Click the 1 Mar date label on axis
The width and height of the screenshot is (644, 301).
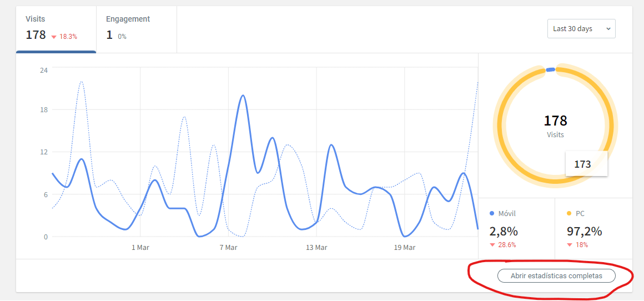tap(140, 248)
